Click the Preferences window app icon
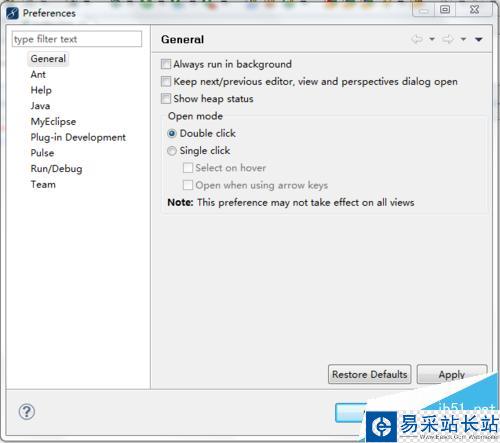 (13, 13)
